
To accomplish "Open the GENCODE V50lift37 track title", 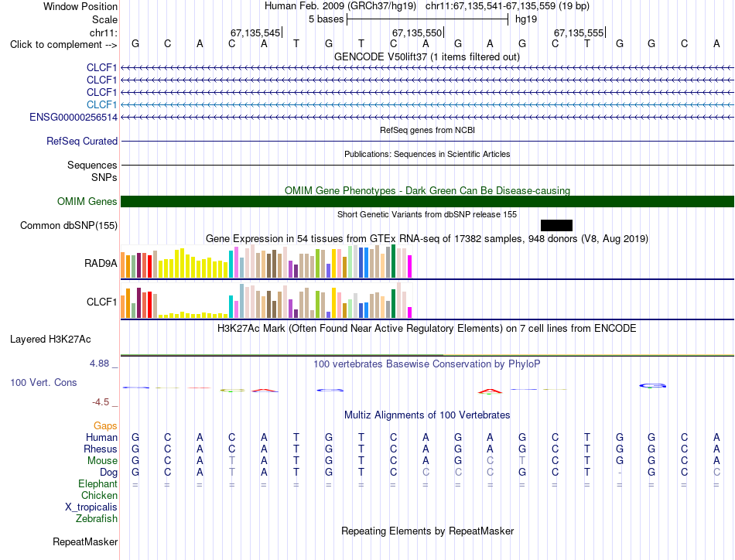I will point(427,56).
